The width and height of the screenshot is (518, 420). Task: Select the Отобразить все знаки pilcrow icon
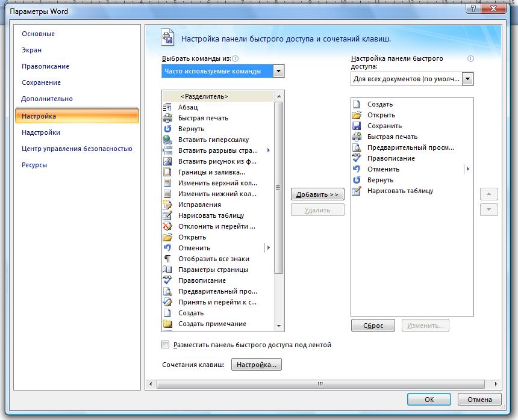[x=167, y=259]
